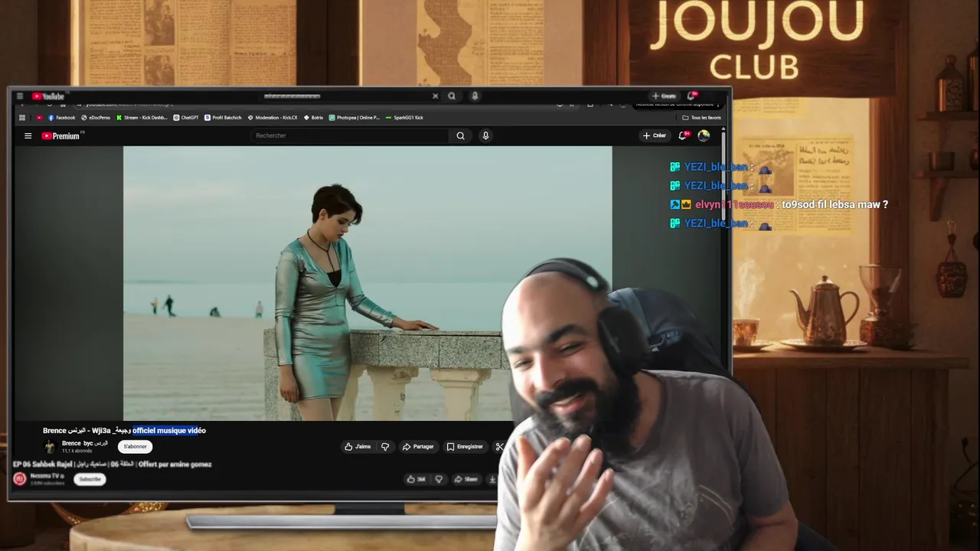The height and width of the screenshot is (551, 980).
Task: Click the last YEZI_ble_ban chat username
Action: coord(716,223)
